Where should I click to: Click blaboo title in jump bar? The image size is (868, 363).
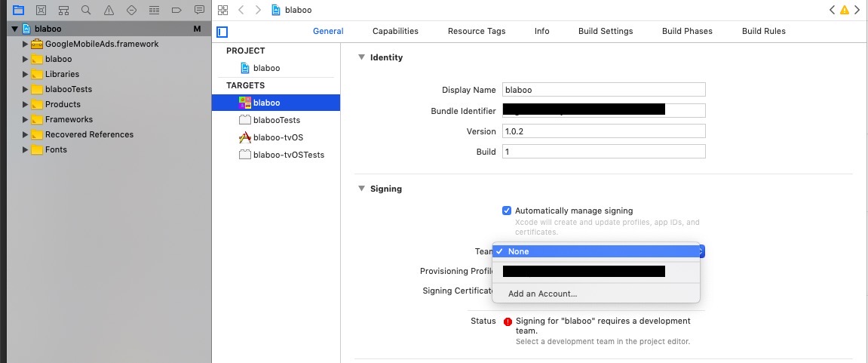(x=298, y=10)
